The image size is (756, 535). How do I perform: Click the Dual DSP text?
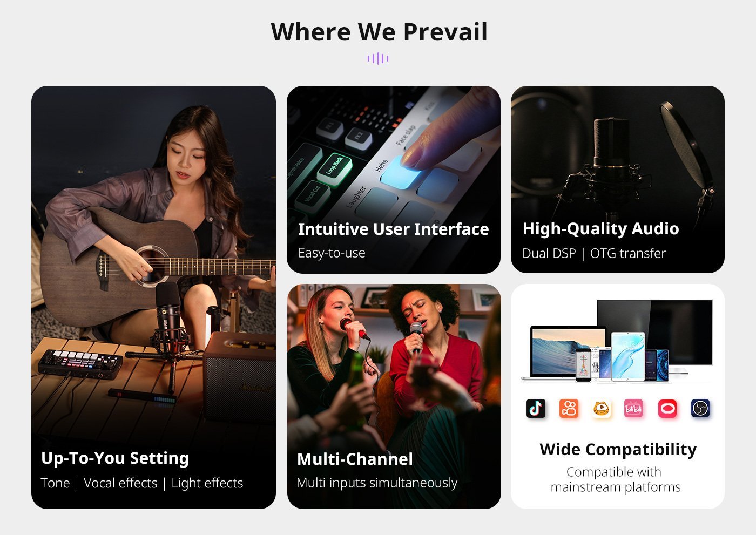[x=549, y=253]
